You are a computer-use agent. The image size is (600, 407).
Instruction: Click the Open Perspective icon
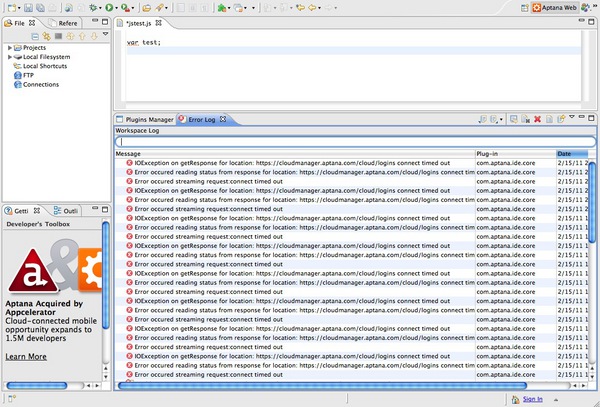(525, 8)
